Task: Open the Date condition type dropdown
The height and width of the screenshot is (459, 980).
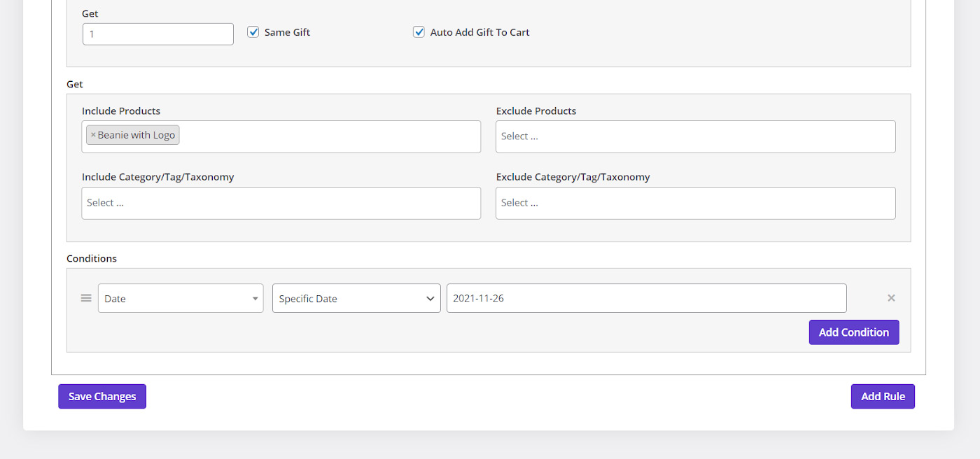Action: [181, 298]
